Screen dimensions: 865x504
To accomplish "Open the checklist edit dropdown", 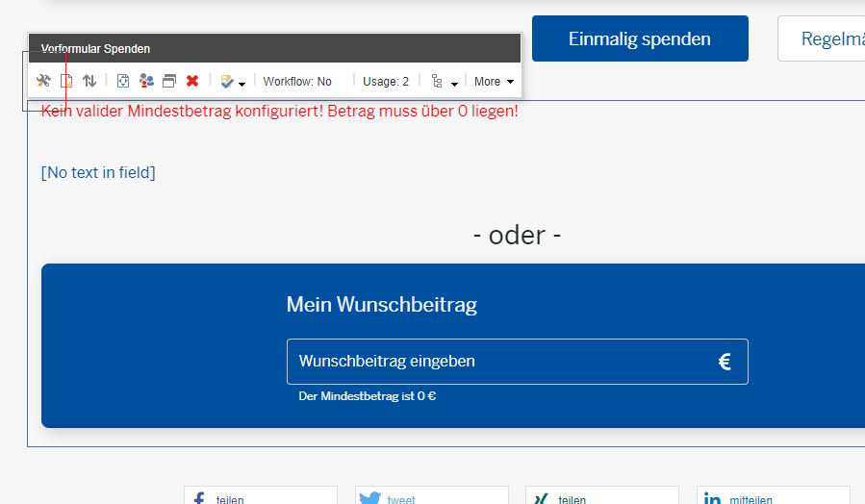I will 232,82.
